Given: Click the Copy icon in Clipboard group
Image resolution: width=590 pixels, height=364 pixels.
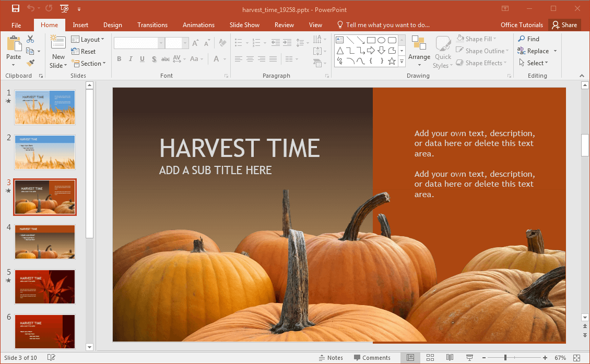Looking at the screenshot, I should click(30, 51).
